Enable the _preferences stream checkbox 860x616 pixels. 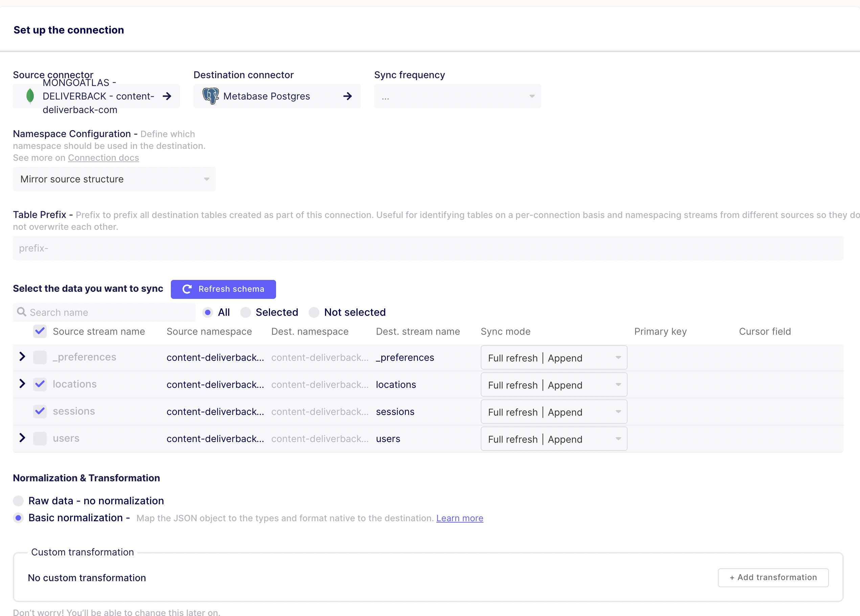40,357
